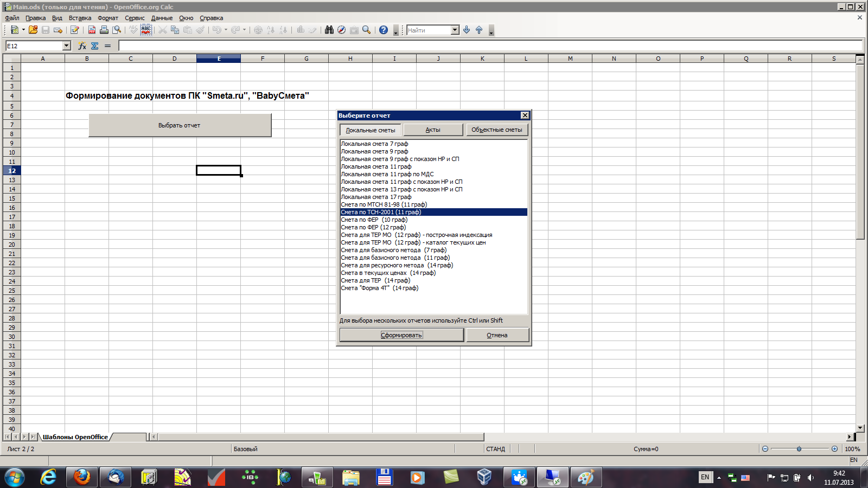Viewport: 868px width, 488px height.
Task: Open the Navigator compass icon
Action: (x=341, y=30)
